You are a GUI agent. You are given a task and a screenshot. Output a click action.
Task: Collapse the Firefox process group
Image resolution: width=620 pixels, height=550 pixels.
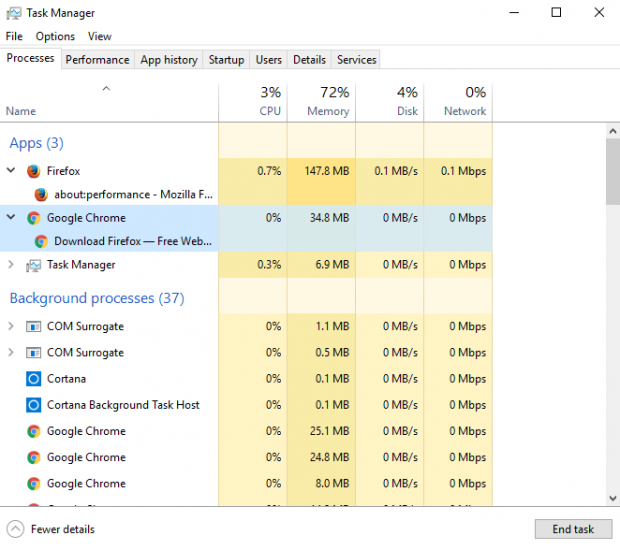coord(11,171)
